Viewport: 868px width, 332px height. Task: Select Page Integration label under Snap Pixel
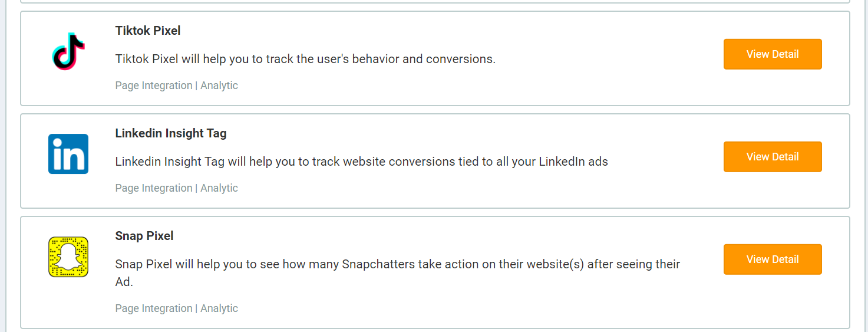pos(154,308)
